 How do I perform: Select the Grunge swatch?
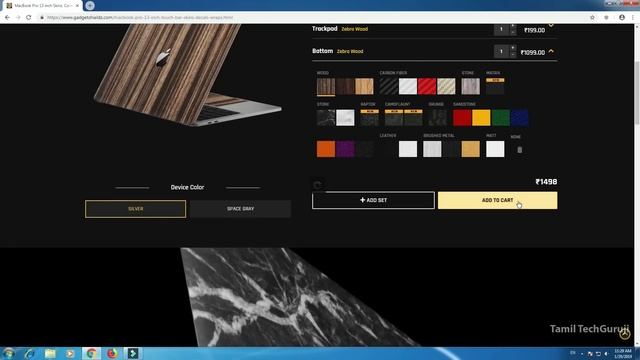pos(438,118)
